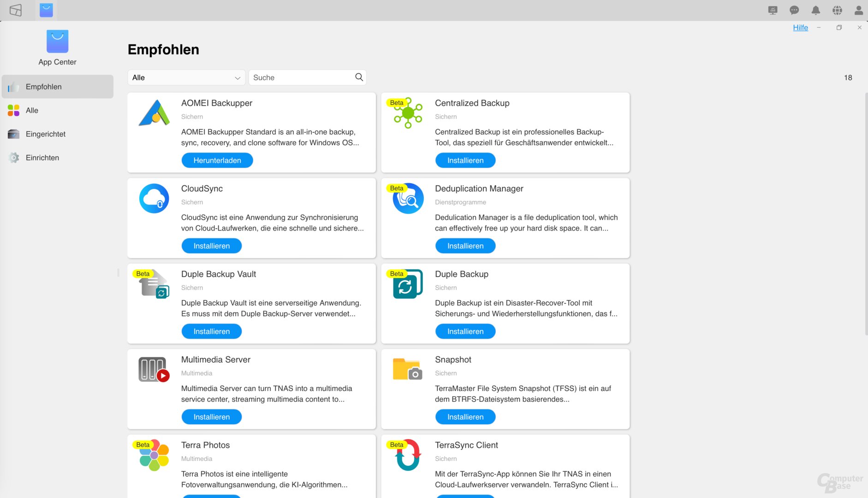
Task: Open the user account icon menu
Action: 858,10
